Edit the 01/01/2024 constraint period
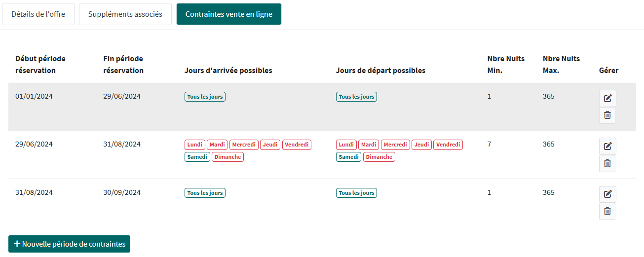 pos(607,98)
